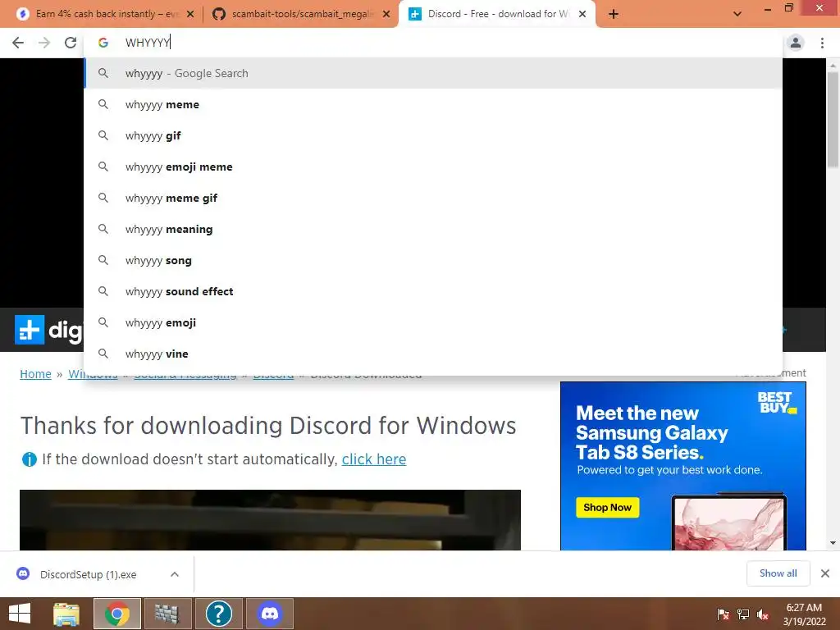Select the Discord download tab
This screenshot has width=840, height=630.
point(496,14)
